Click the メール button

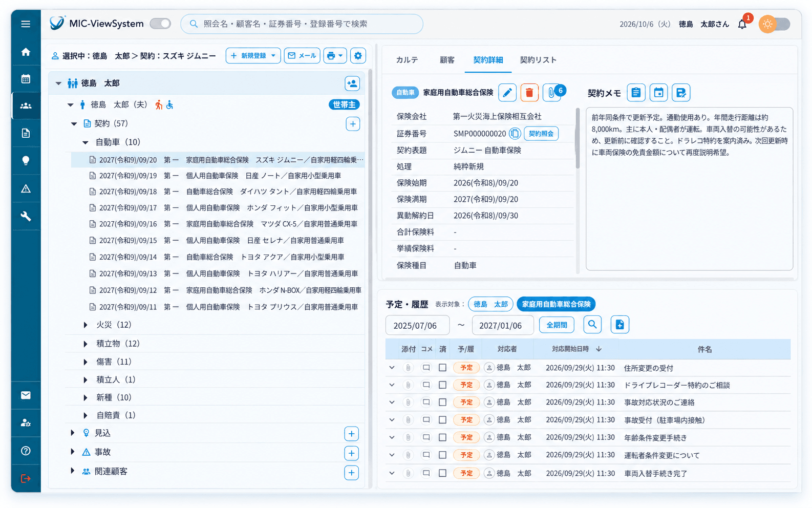[302, 56]
